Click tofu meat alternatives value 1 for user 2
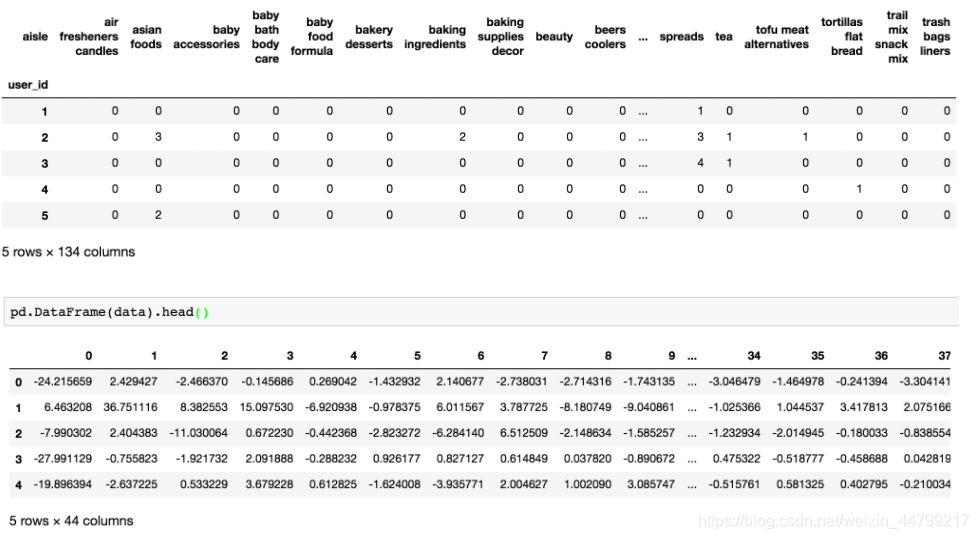 tap(805, 137)
